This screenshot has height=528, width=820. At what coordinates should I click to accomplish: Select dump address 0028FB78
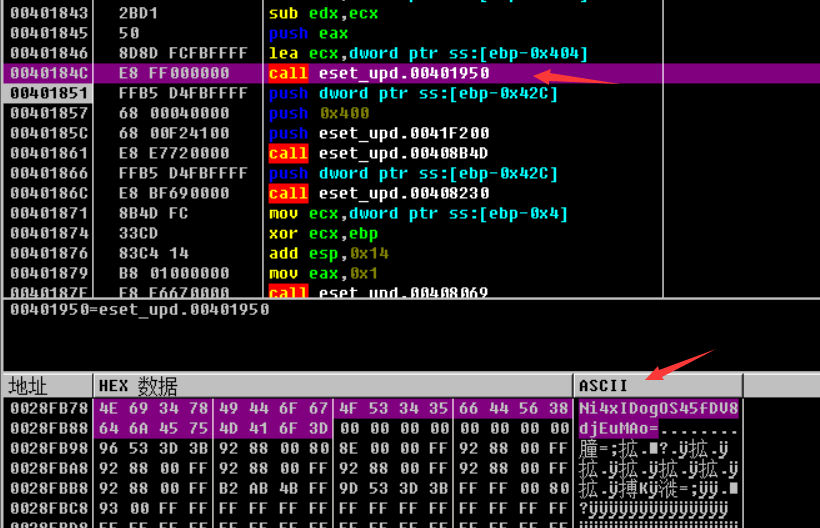point(49,408)
